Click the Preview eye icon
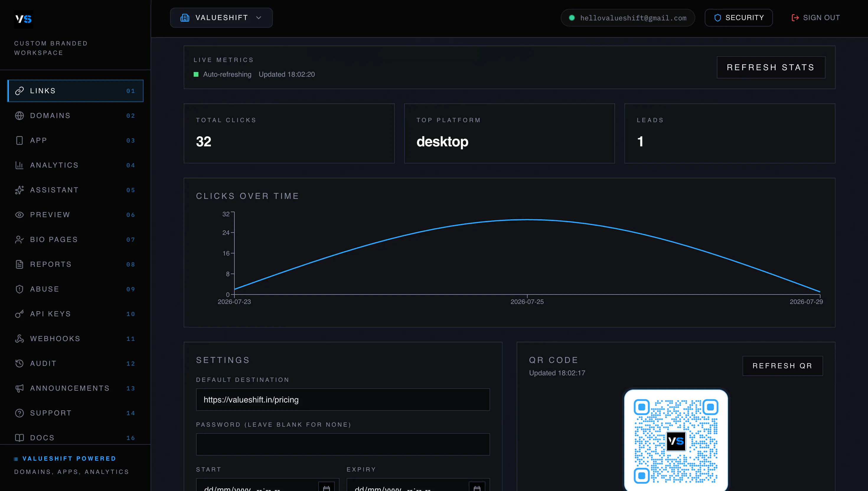Viewport: 868px width, 491px height. (19, 215)
